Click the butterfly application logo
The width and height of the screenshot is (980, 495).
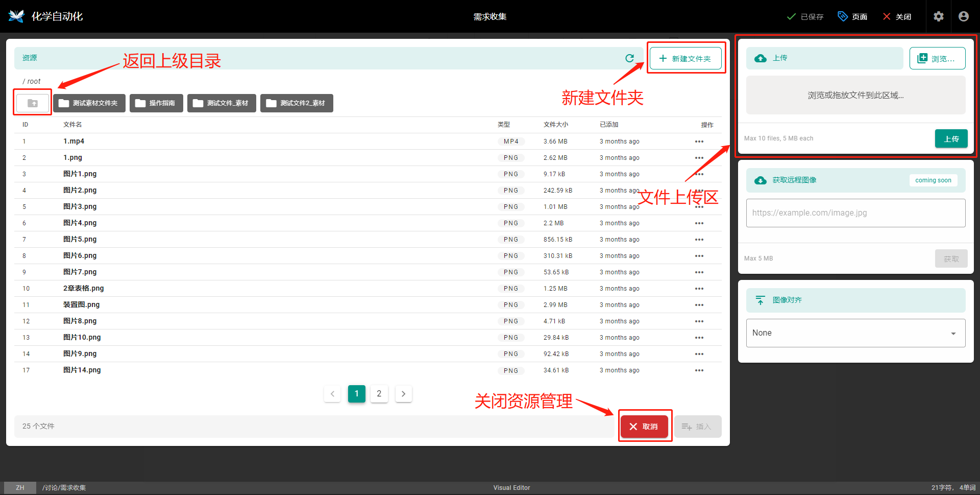(x=16, y=16)
